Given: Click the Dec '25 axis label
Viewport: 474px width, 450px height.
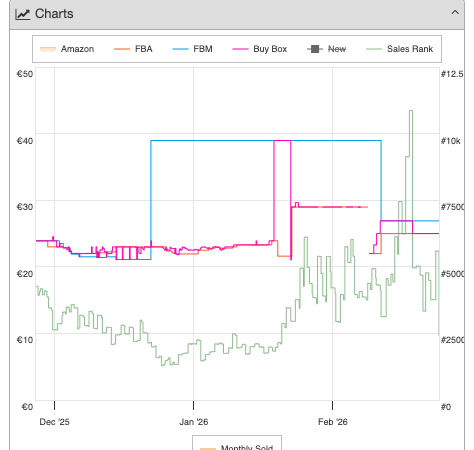Looking at the screenshot, I should click(x=54, y=422).
